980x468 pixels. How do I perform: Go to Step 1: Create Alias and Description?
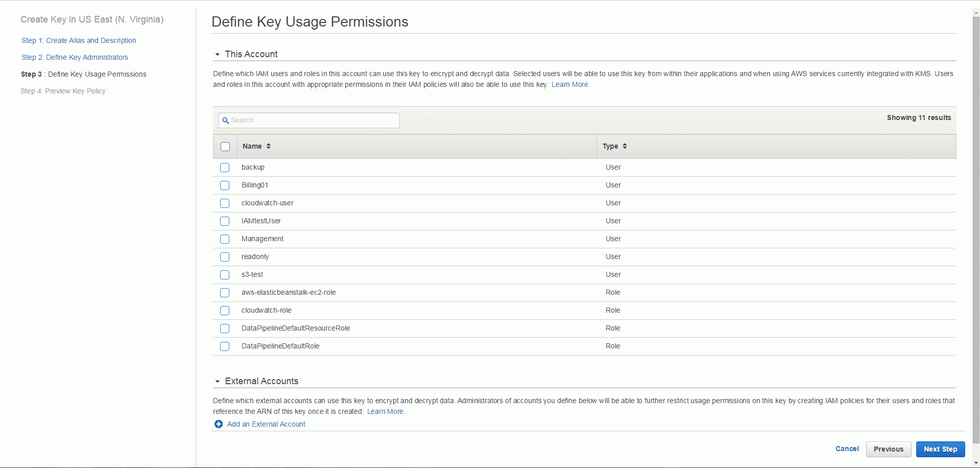coord(79,40)
